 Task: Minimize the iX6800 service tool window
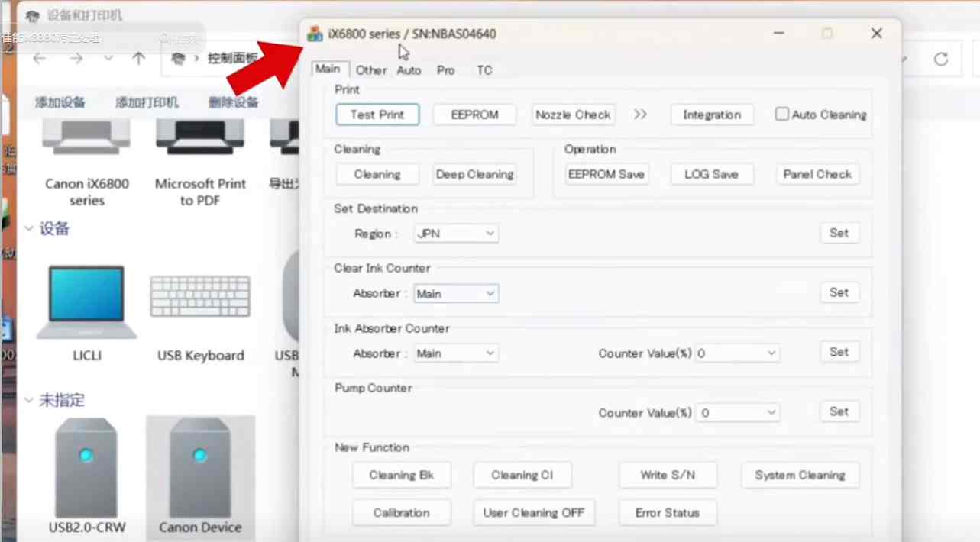point(778,34)
